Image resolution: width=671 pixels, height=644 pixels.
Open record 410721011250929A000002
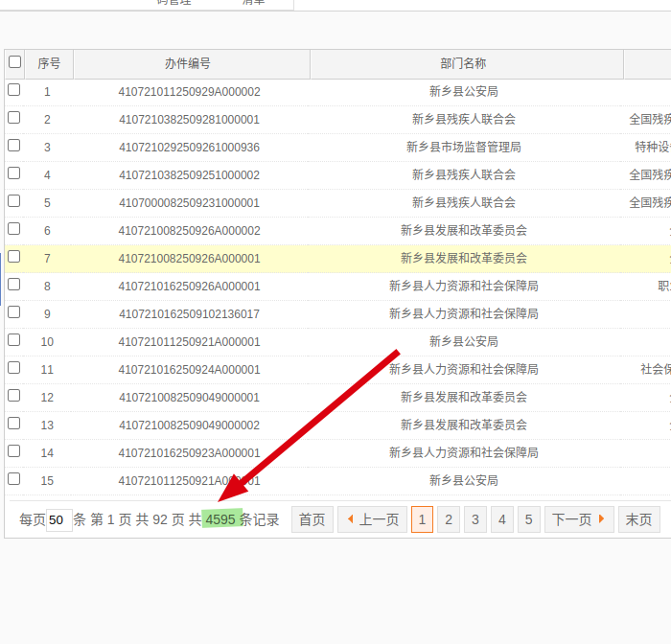(x=189, y=92)
